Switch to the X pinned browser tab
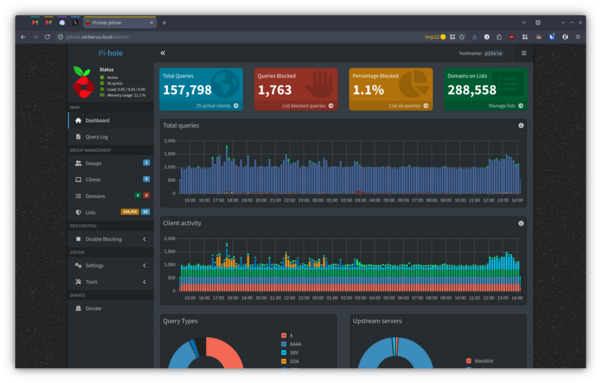This screenshot has height=383, width=601. coord(76,23)
